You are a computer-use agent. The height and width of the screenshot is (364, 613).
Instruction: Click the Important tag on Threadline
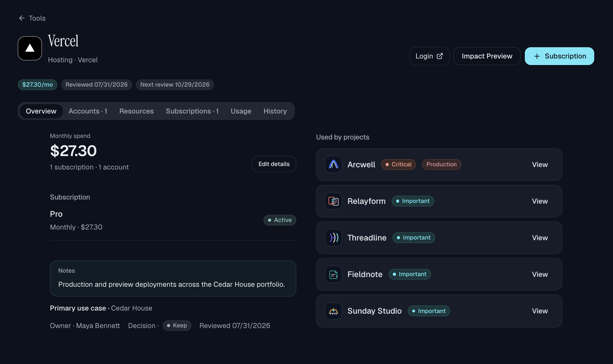coord(413,238)
